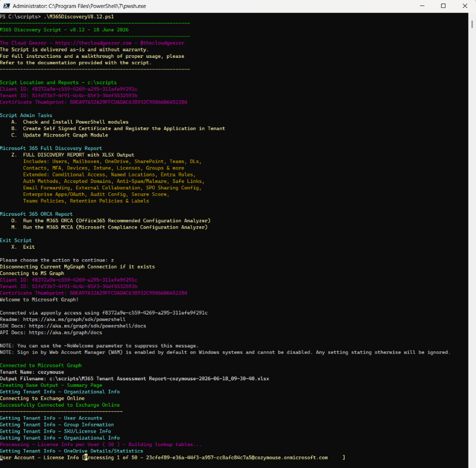Click option A 'Check and Install PowerShell modules'
This screenshot has height=468, width=476.
click(x=70, y=122)
